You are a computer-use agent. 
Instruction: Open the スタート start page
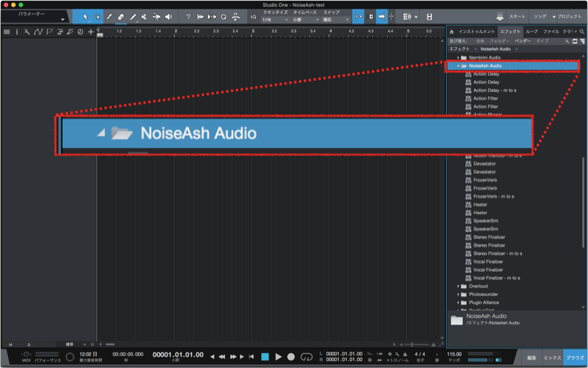pyautogui.click(x=517, y=16)
